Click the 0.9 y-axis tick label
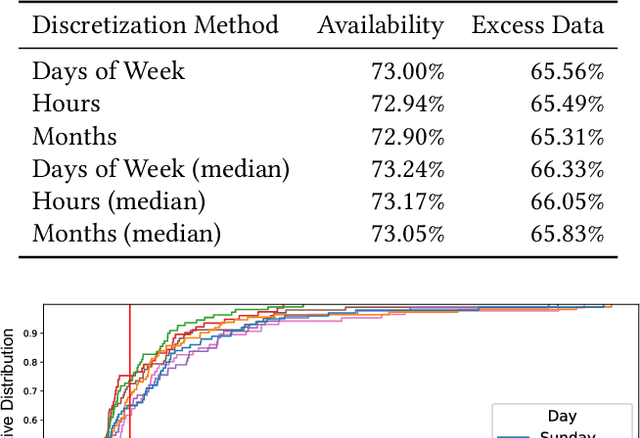Viewport: 640px width, 438px height. click(32, 332)
